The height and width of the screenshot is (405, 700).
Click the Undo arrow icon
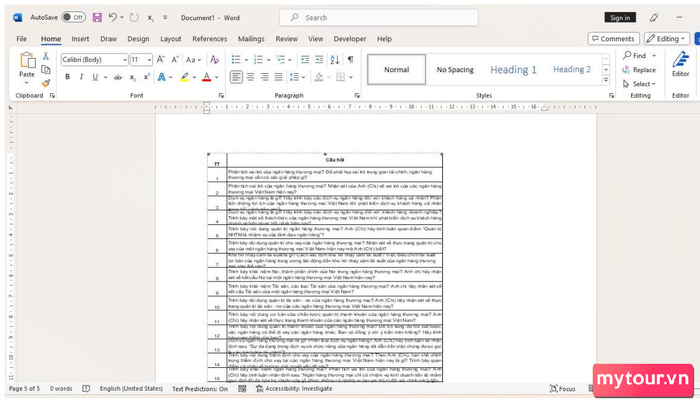112,17
